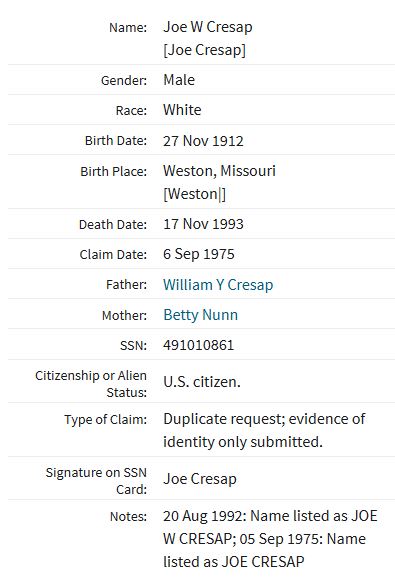Click the Race value White
The image size is (395, 578).
pos(182,110)
